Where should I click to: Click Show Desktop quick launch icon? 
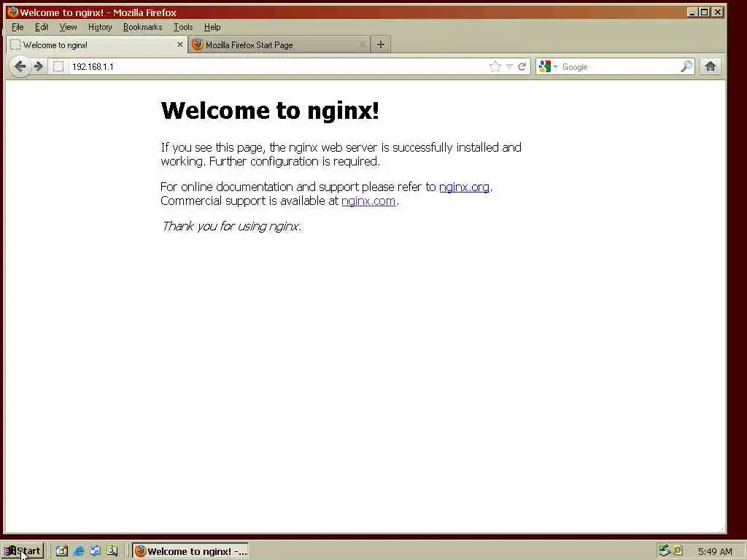coord(62,551)
